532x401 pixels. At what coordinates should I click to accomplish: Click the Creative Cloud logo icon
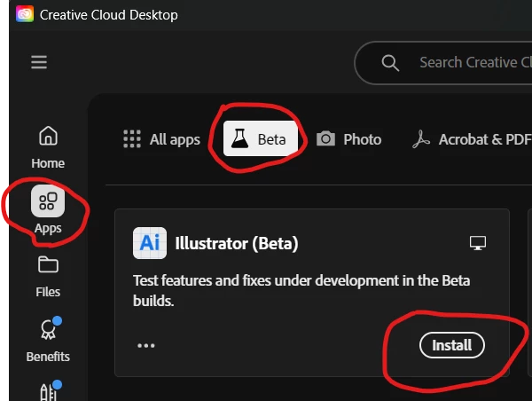25,14
